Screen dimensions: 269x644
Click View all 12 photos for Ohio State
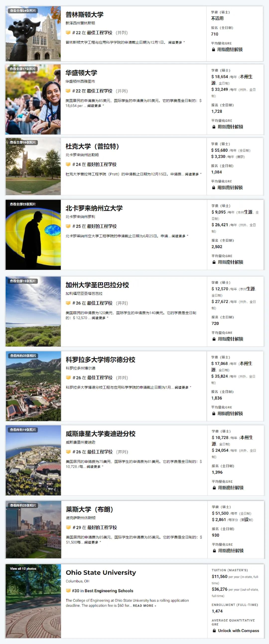pos(23,569)
